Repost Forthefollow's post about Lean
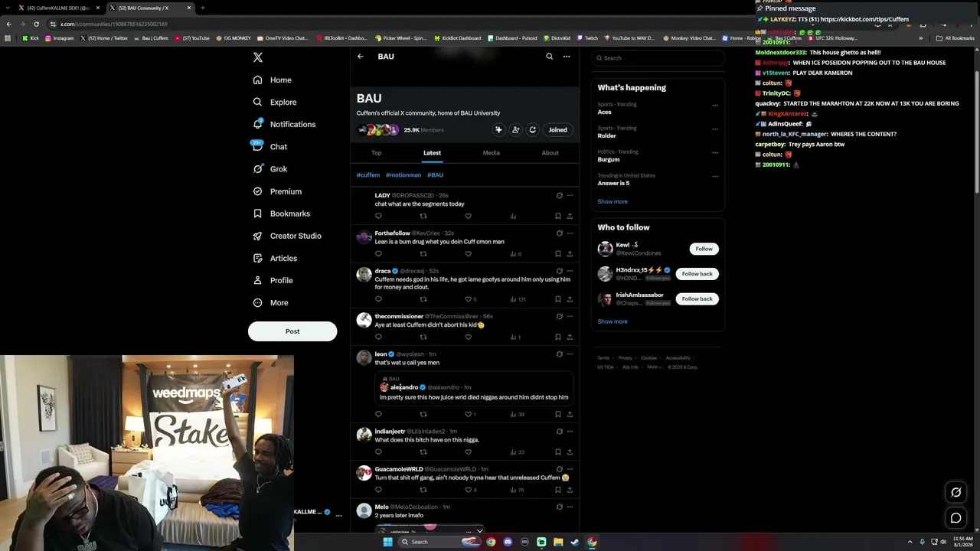This screenshot has width=980, height=551. [423, 254]
